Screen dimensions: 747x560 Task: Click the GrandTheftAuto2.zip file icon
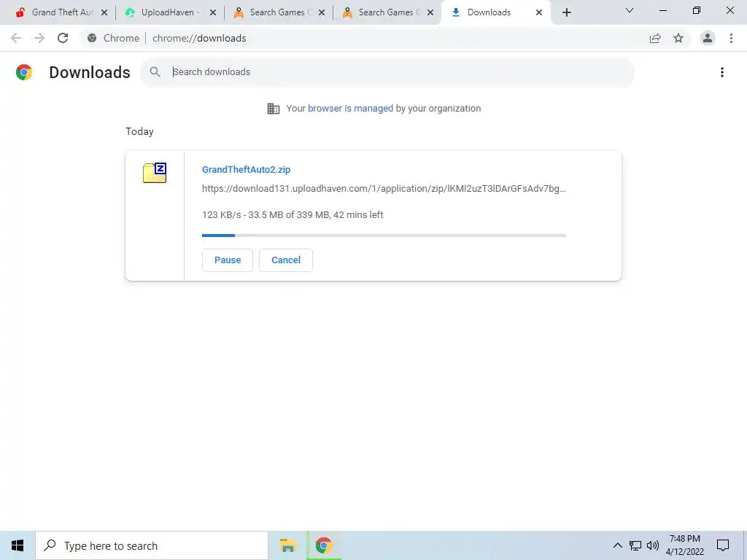click(x=155, y=173)
